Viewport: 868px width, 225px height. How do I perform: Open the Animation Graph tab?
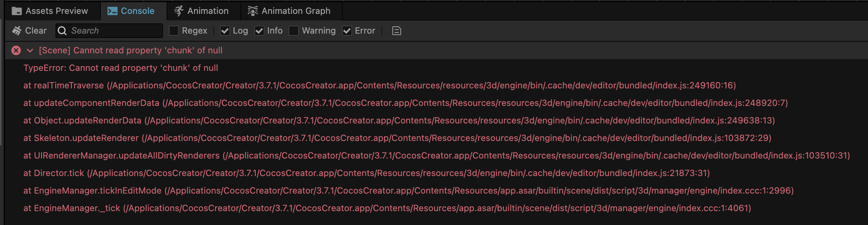[296, 11]
